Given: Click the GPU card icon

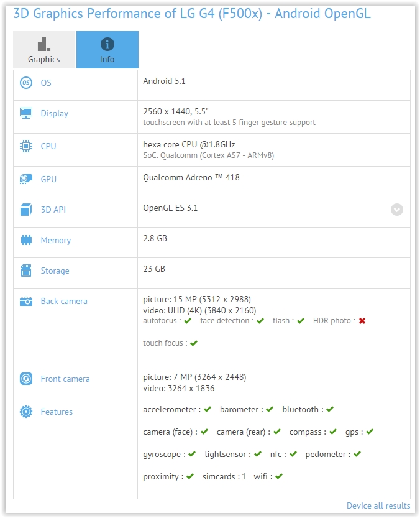Looking at the screenshot, I should pos(26,179).
